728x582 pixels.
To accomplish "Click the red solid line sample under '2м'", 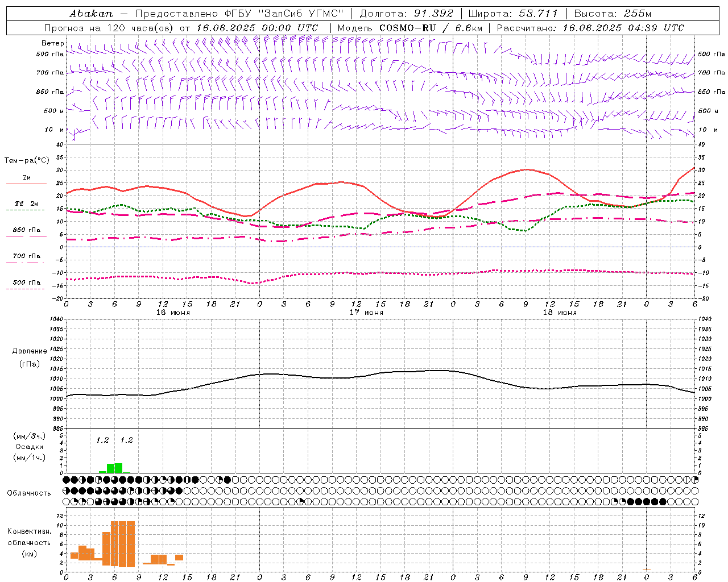I will [x=26, y=184].
